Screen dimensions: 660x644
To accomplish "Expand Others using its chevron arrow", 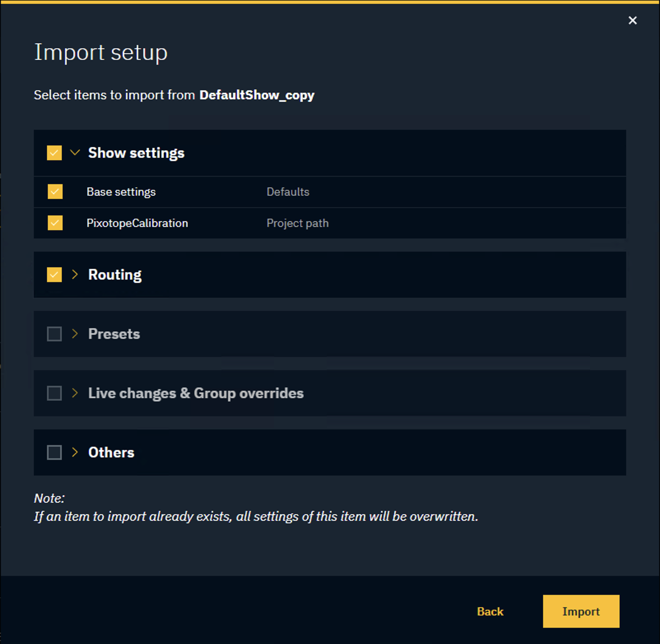I will click(75, 453).
